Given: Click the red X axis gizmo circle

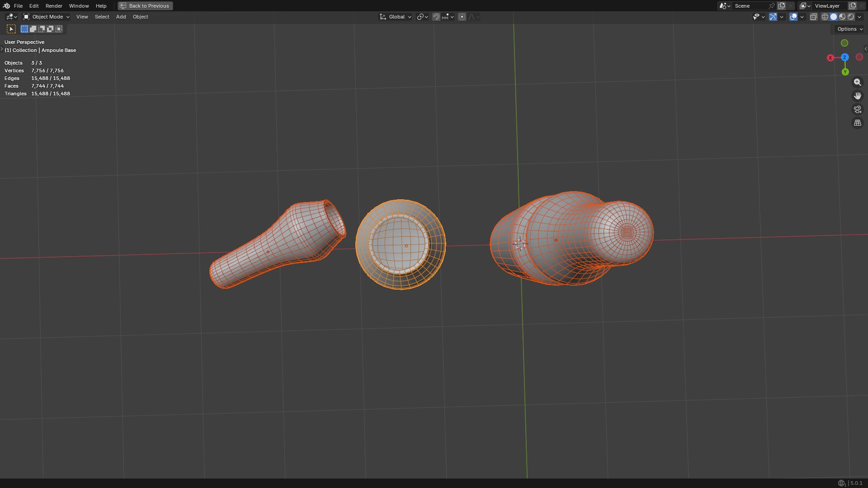Looking at the screenshot, I should pyautogui.click(x=830, y=58).
